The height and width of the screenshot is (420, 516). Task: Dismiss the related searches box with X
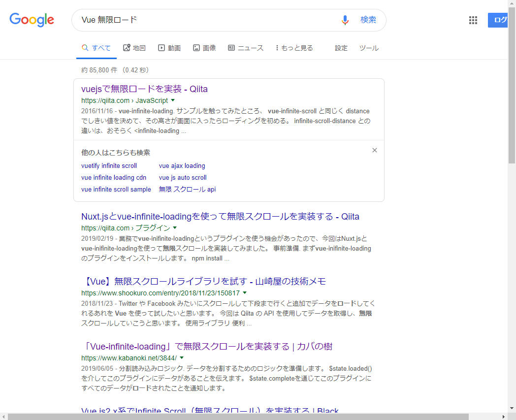tap(374, 150)
